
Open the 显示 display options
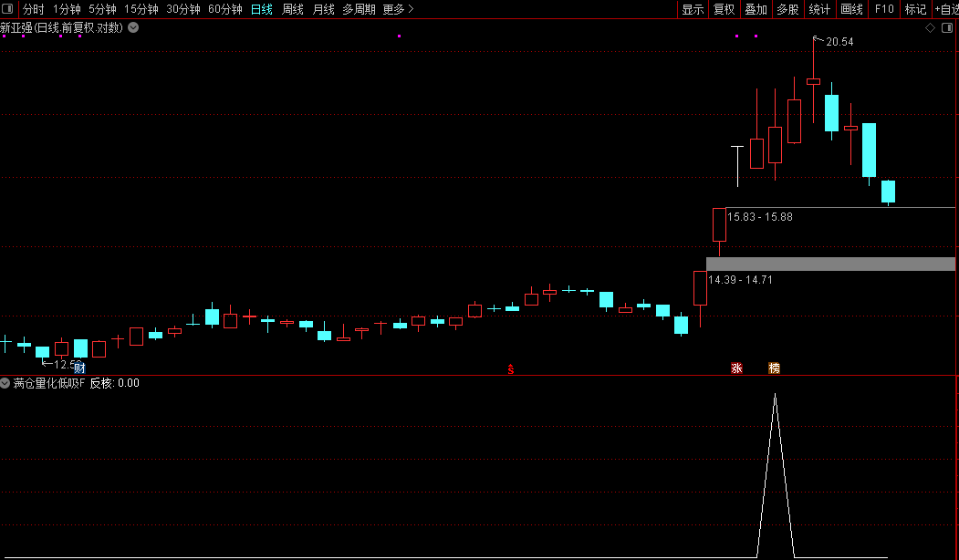click(x=693, y=9)
